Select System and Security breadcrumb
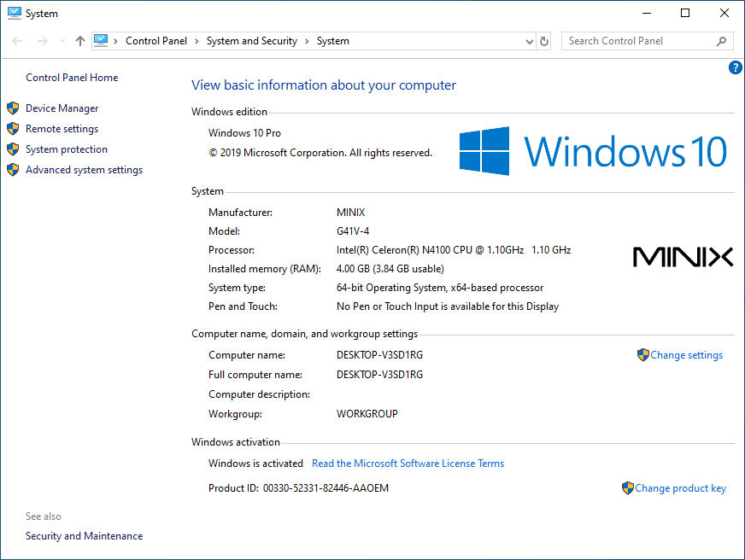The height and width of the screenshot is (560, 745). [x=252, y=41]
